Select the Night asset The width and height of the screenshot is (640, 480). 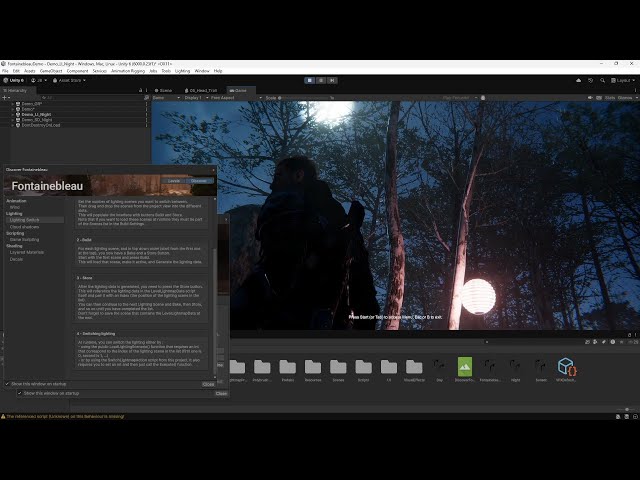tap(516, 370)
